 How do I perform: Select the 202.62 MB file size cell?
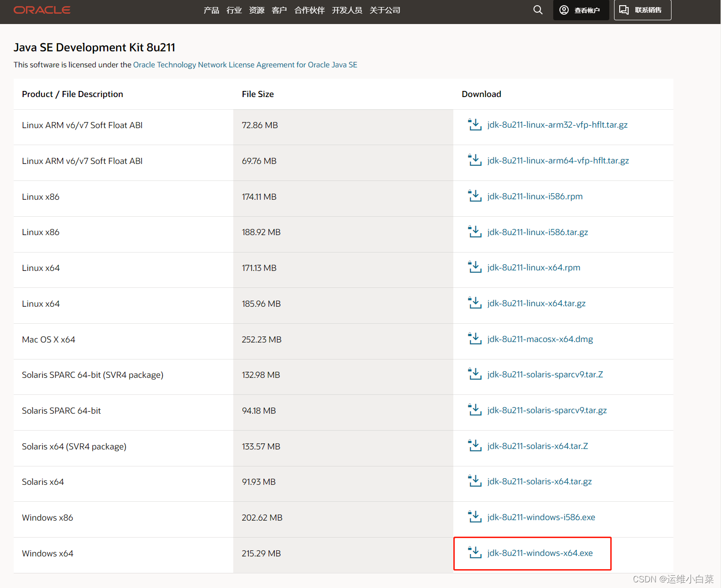343,519
